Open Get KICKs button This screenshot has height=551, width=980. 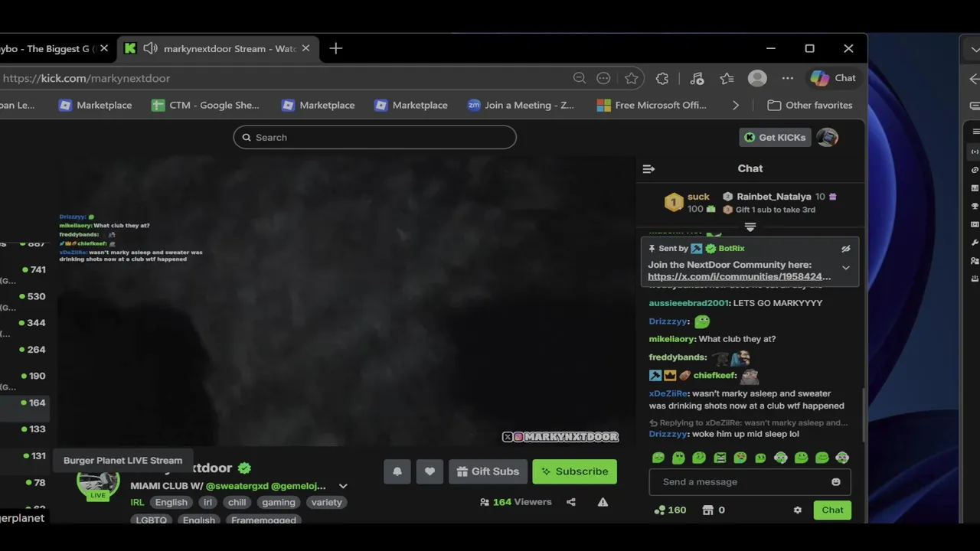click(x=775, y=137)
